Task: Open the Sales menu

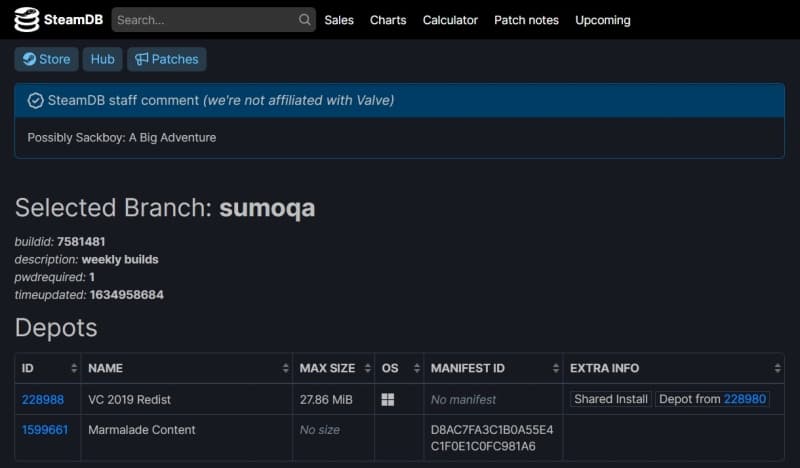Action: click(x=339, y=20)
